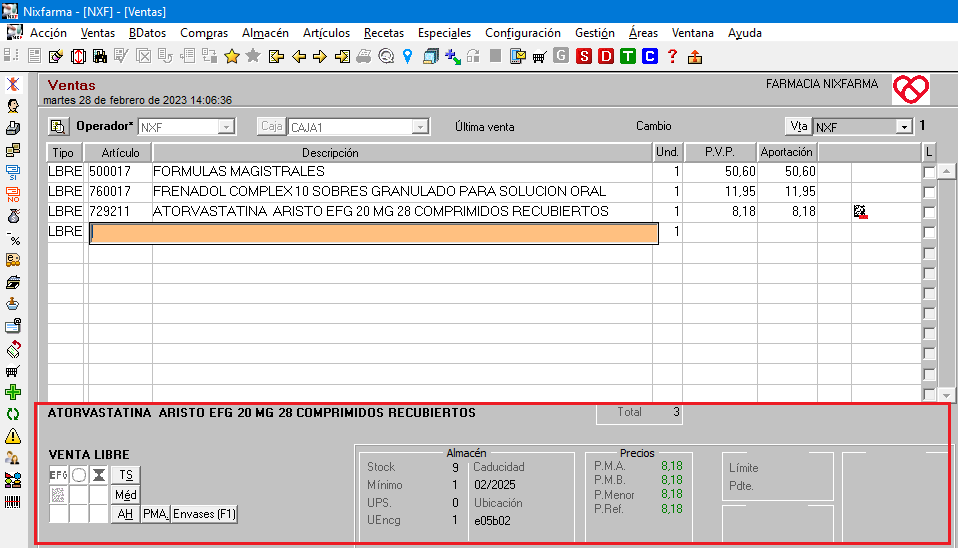Open the Ventas menu
958x548 pixels.
coord(98,33)
